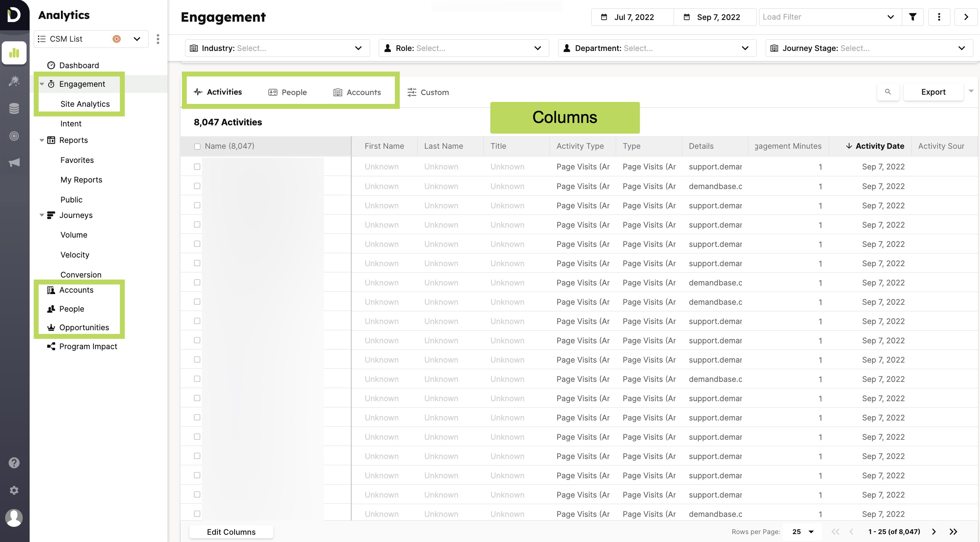This screenshot has height=542, width=980.
Task: Check the first activity row checkbox
Action: tap(197, 166)
